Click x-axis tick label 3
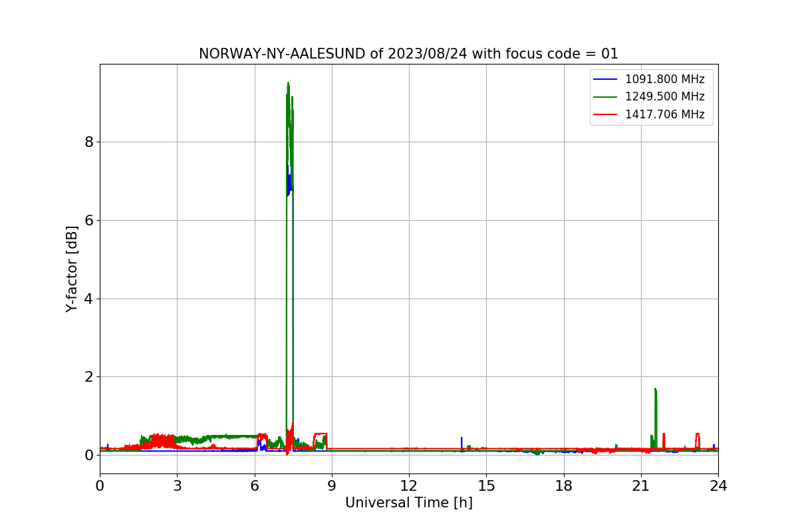Image resolution: width=798 pixels, height=532 pixels. (x=177, y=486)
